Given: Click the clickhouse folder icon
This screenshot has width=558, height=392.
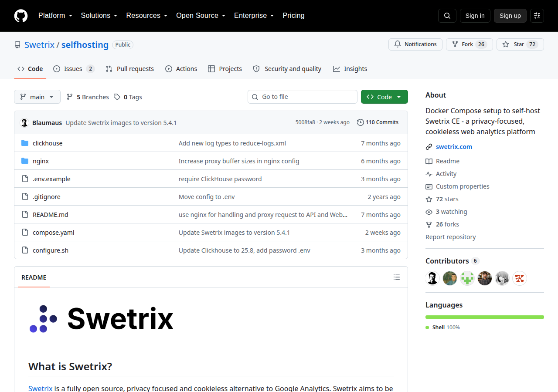Looking at the screenshot, I should point(25,143).
